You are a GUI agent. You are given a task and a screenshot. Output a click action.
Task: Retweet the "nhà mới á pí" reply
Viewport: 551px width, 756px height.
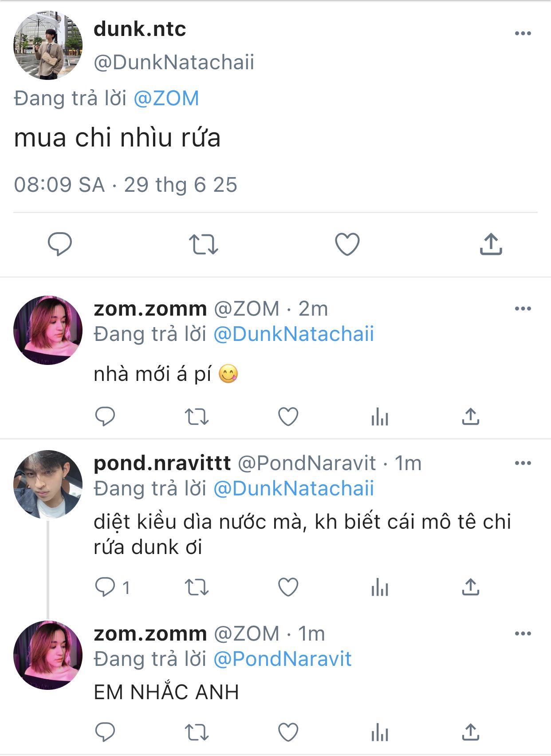[x=197, y=417]
